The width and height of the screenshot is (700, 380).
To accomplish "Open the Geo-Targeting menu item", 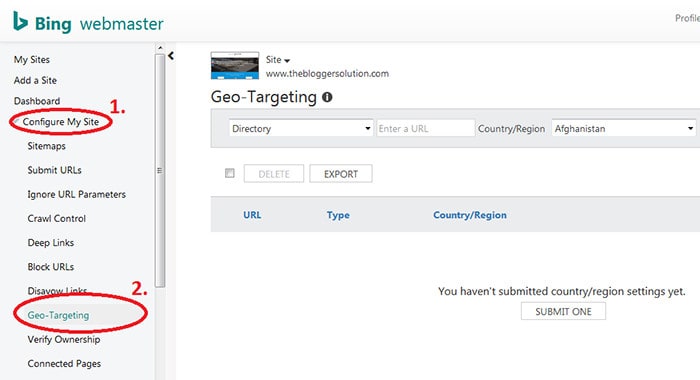I will (58, 315).
